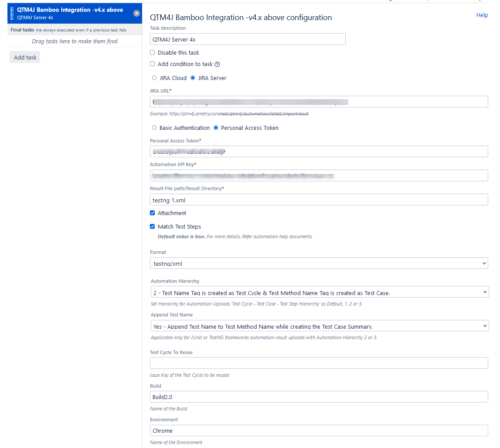
Task: Open the Help link
Action: (x=482, y=15)
